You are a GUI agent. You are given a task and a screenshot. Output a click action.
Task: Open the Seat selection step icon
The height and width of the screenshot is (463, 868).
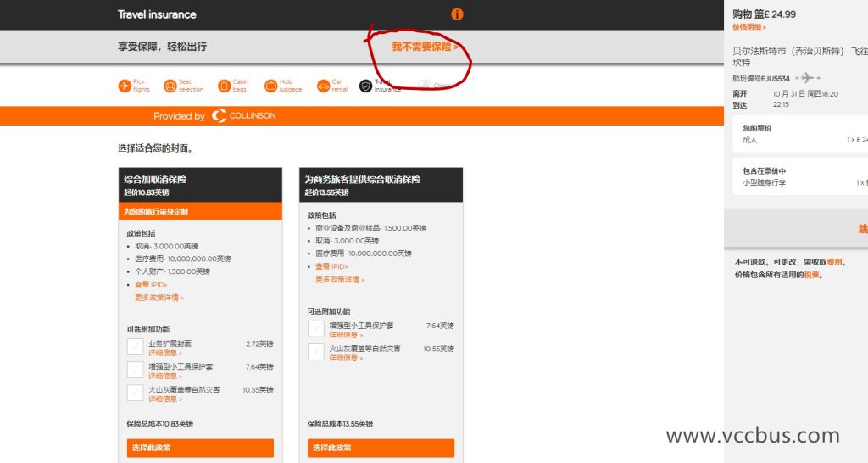tap(170, 86)
